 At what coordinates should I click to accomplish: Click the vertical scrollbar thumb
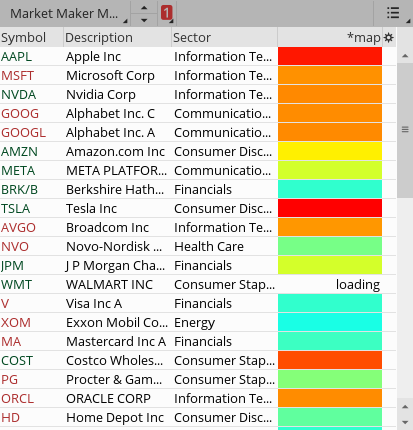click(x=405, y=130)
